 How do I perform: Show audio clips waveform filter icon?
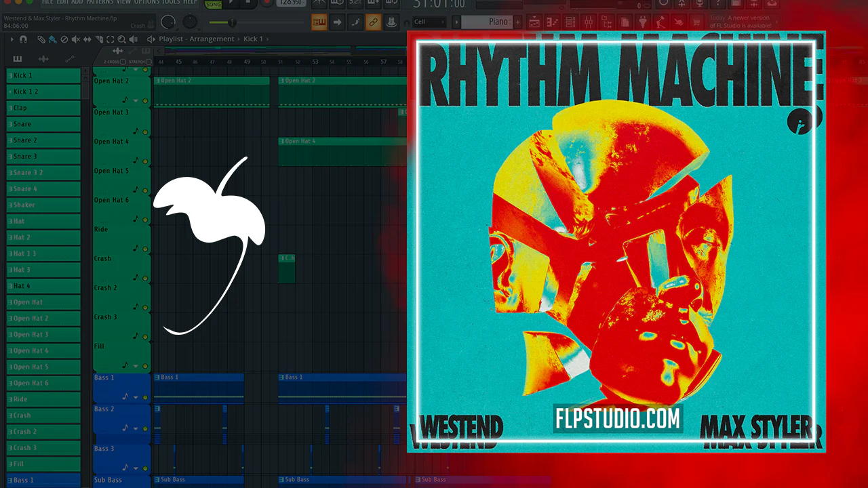click(43, 59)
